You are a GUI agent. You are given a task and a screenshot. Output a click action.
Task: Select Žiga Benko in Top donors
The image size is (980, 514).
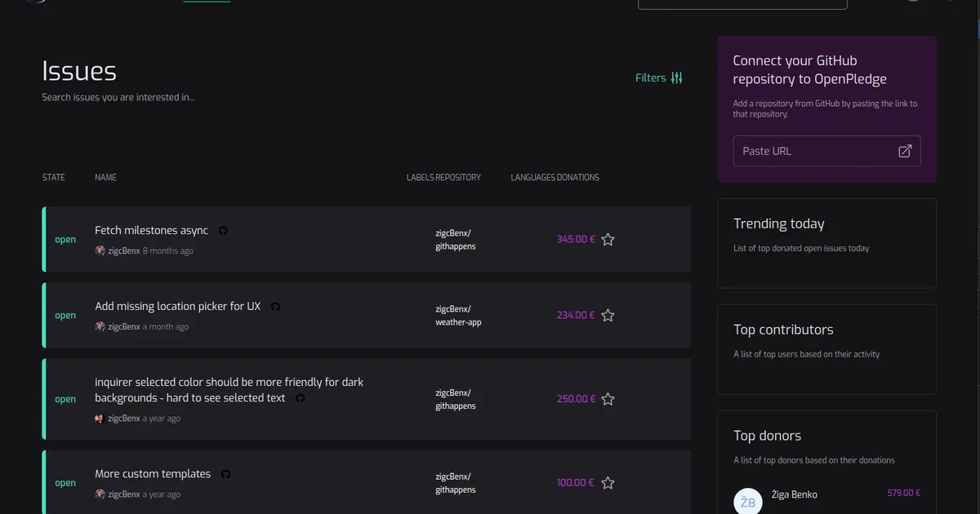coord(794,494)
